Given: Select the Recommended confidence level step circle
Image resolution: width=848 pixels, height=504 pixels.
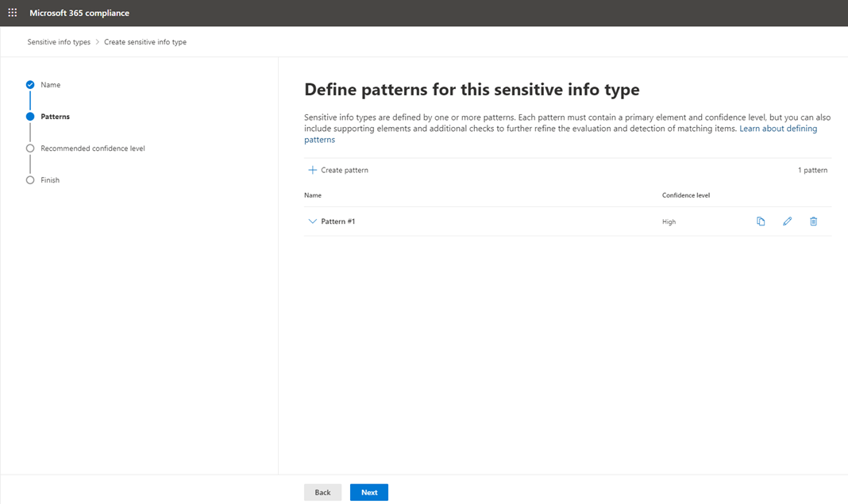Looking at the screenshot, I should pos(30,148).
